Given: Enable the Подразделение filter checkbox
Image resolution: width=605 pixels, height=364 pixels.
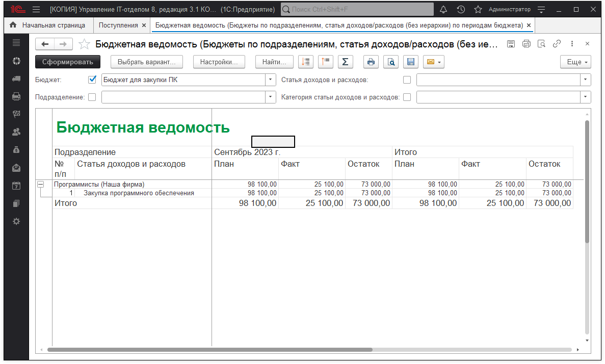Looking at the screenshot, I should pyautogui.click(x=92, y=97).
